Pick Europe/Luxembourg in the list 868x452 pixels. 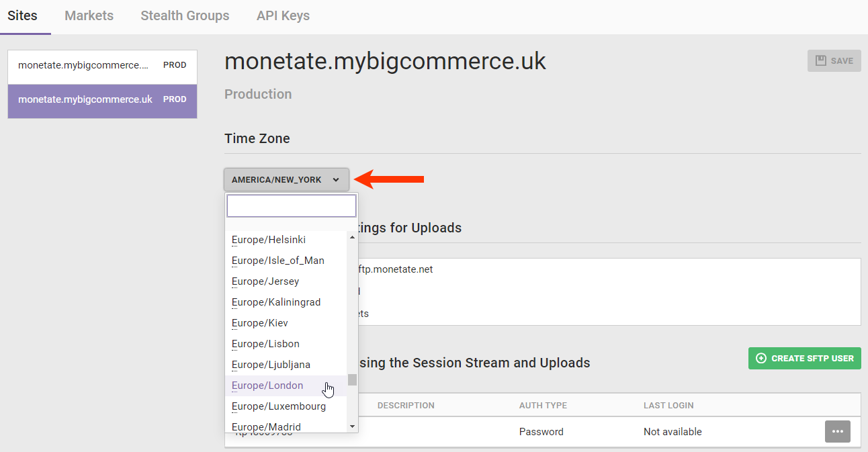point(278,406)
